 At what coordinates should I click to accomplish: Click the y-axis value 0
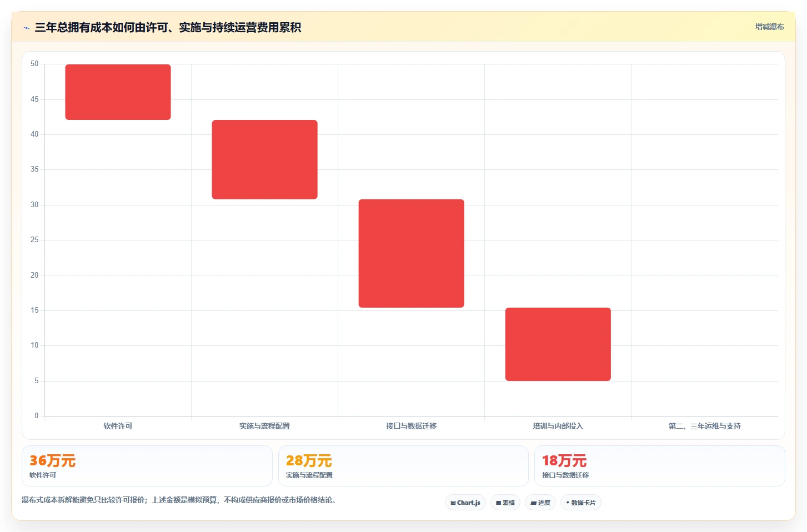pyautogui.click(x=37, y=415)
